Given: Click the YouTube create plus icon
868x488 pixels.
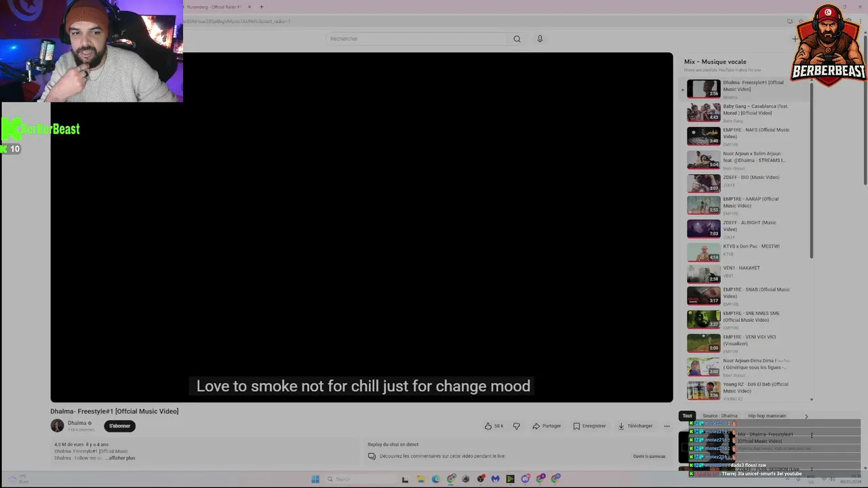Looking at the screenshot, I should 795,39.
